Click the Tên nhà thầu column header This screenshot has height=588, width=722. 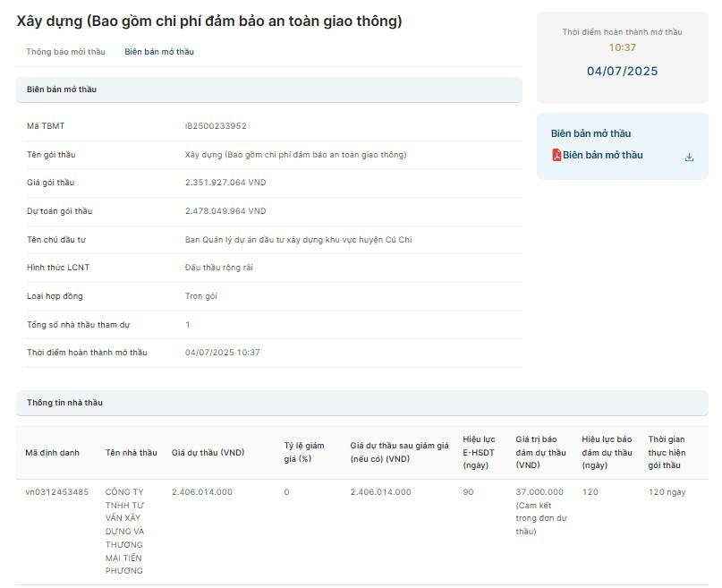[131, 453]
